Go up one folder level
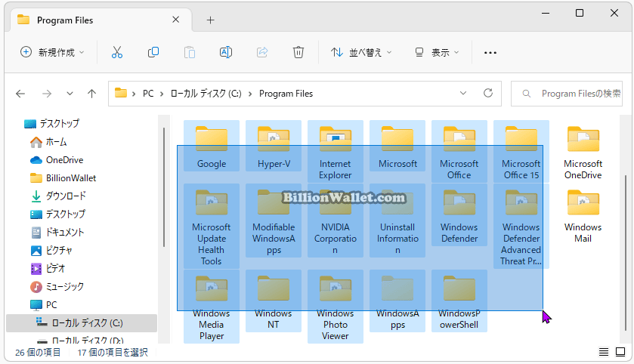The width and height of the screenshot is (634, 364). click(91, 94)
